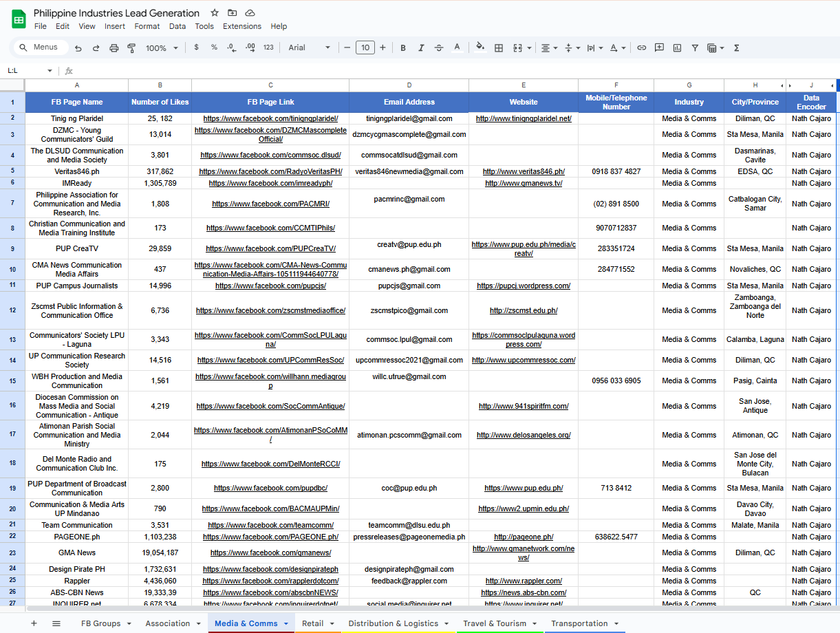Click the font size input box
This screenshot has width=840, height=633.
tap(365, 47)
